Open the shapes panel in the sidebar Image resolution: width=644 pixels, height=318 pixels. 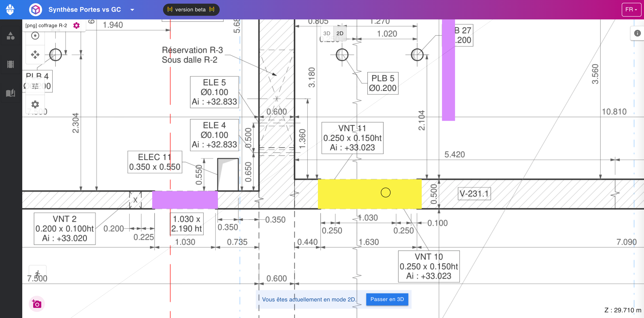click(11, 35)
